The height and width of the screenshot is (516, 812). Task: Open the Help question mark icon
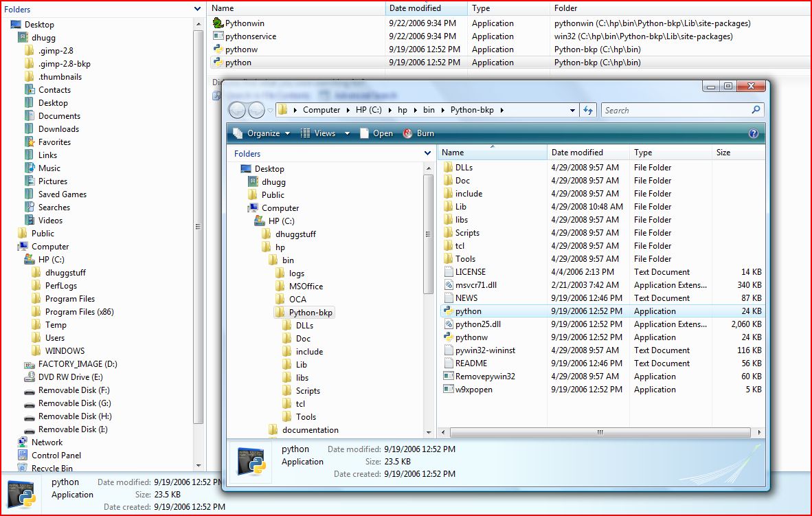coord(754,133)
